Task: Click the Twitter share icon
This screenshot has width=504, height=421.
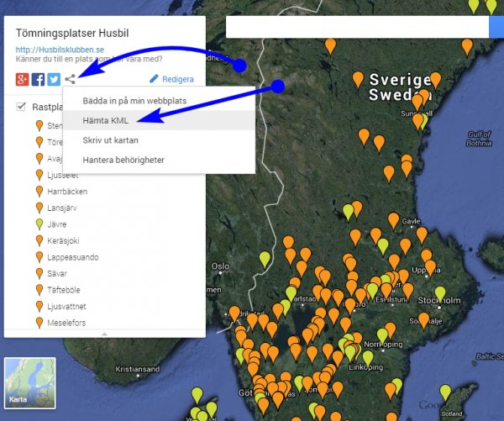Action: [55, 80]
